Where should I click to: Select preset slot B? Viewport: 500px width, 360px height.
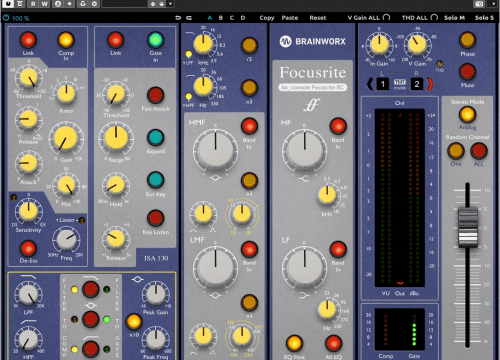tap(221, 18)
